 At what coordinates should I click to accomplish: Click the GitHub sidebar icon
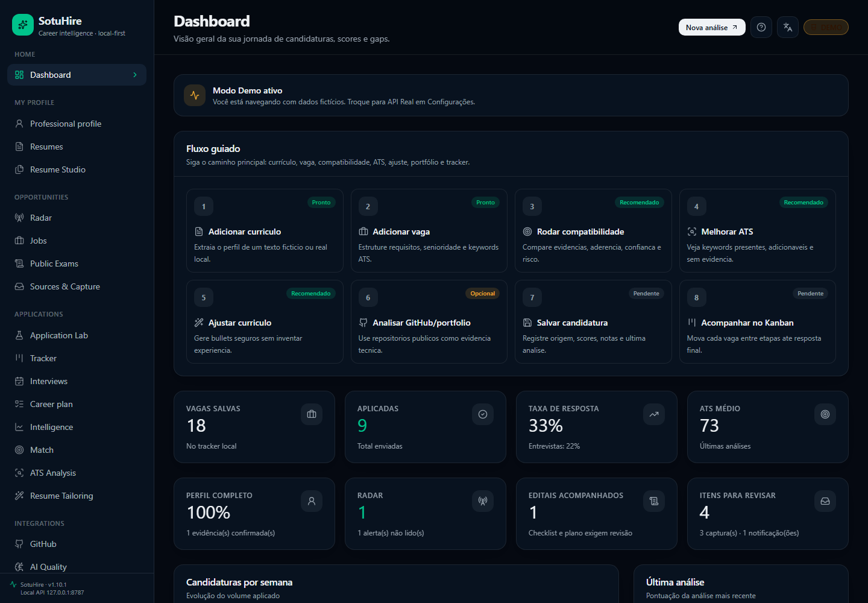click(19, 544)
